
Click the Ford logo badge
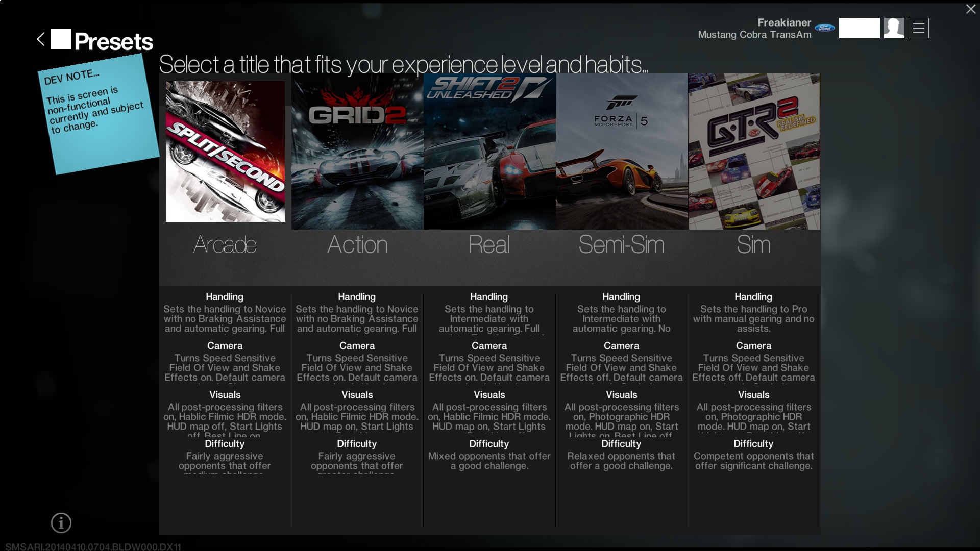coord(824,28)
